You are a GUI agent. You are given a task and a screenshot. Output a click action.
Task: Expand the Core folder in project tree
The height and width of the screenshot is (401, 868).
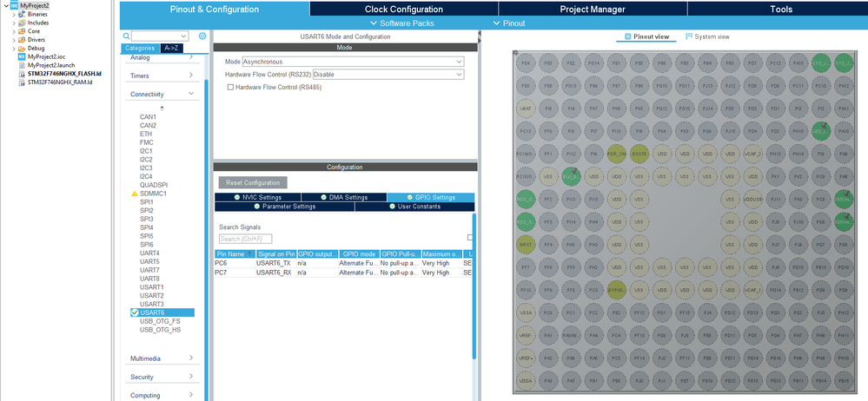(14, 31)
